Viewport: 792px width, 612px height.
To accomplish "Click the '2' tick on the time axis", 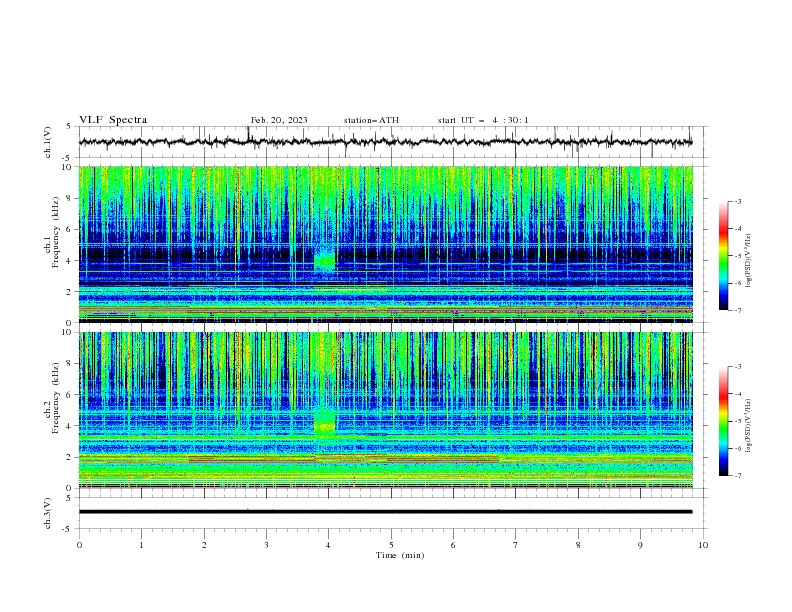I will point(204,545).
